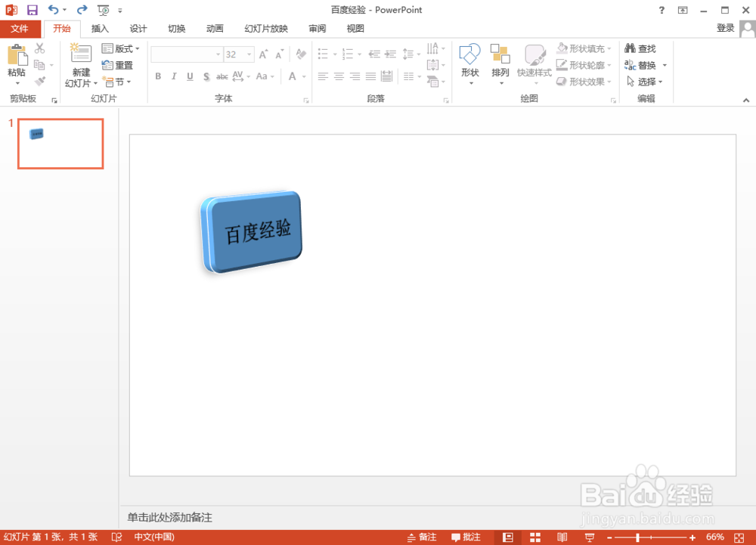756x545 pixels.
Task: Increase font size with the larger A
Action: pos(263,54)
